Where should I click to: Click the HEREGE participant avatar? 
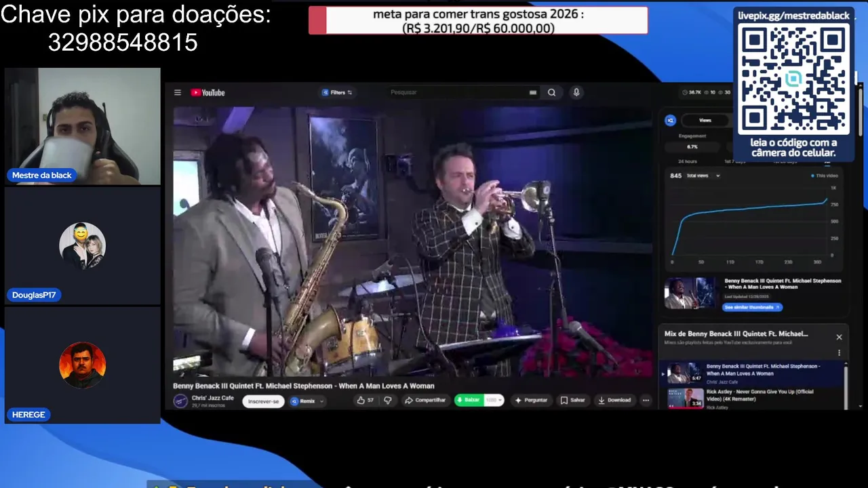point(82,365)
